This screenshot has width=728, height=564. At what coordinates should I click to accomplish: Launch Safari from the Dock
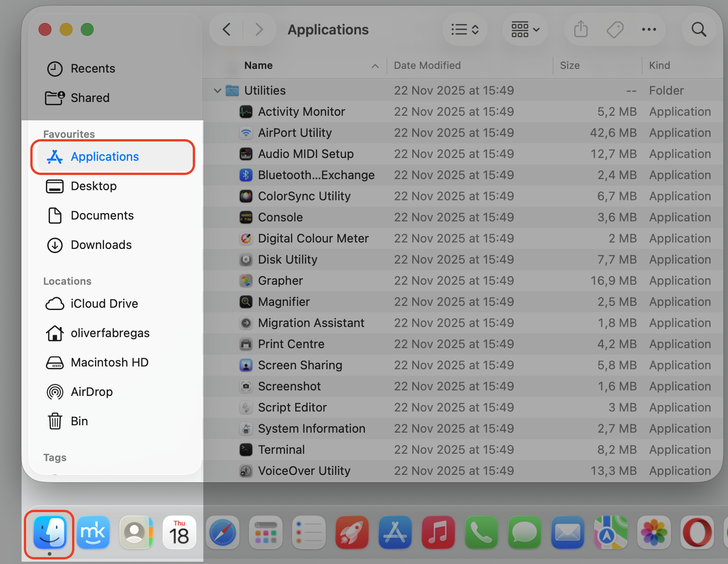point(223,533)
